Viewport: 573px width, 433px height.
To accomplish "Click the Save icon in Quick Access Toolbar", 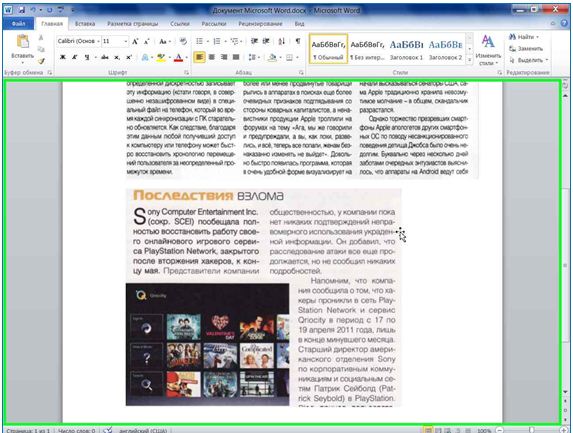I will 22,10.
